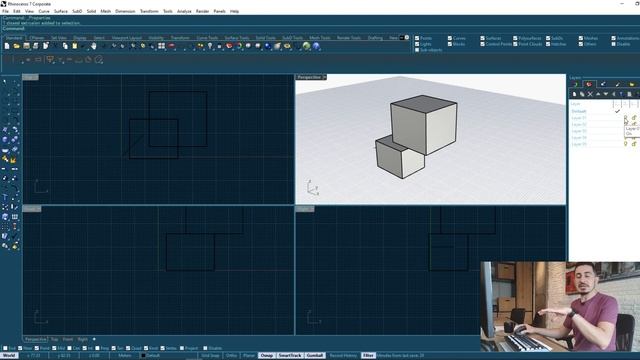Add new viewport tab with plus icon

[94, 339]
